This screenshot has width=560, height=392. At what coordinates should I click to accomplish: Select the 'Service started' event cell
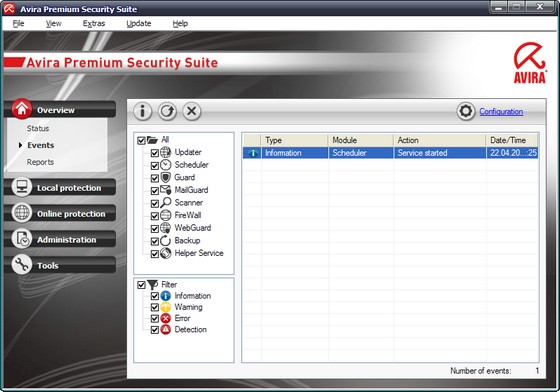pyautogui.click(x=440, y=153)
